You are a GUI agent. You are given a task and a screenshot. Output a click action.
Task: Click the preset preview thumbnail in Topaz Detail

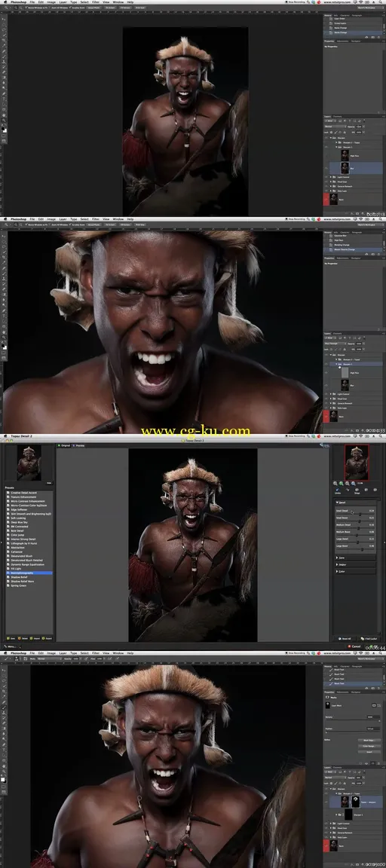29,463
